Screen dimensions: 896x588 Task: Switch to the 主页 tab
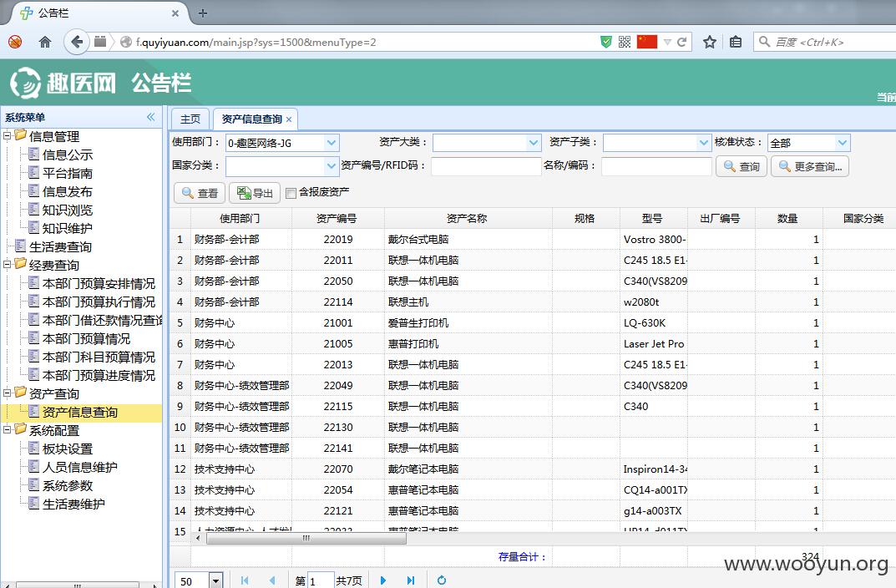tap(190, 119)
